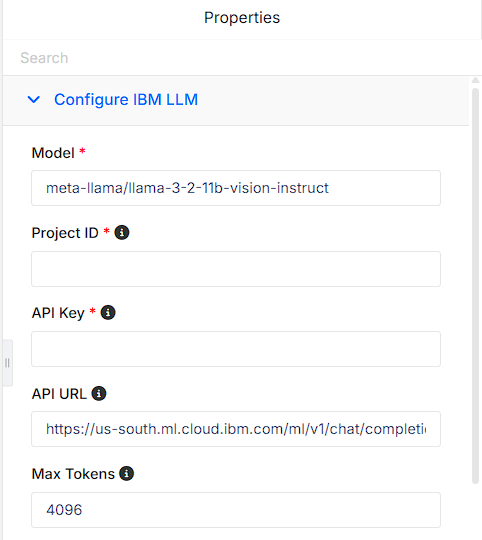Click the API Key info icon
The height and width of the screenshot is (540, 482).
(108, 313)
